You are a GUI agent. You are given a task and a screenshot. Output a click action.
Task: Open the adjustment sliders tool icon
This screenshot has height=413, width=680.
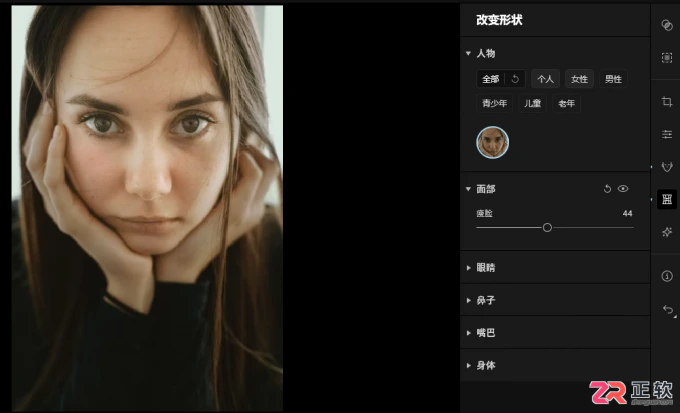click(667, 134)
